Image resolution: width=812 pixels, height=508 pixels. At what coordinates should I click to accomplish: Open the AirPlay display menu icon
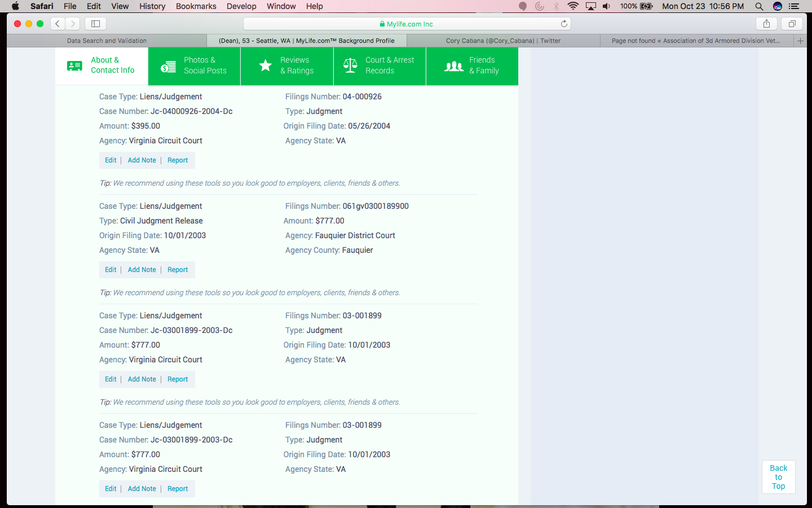coord(590,6)
